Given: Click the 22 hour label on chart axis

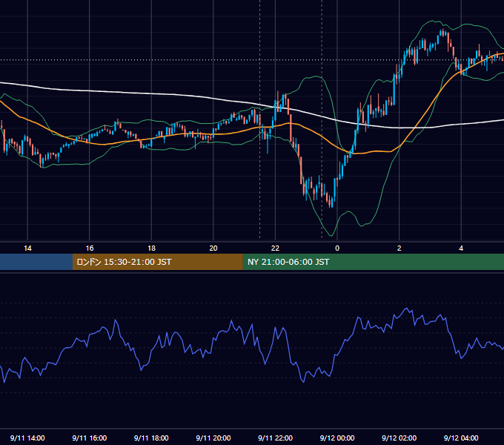Looking at the screenshot, I should (x=275, y=248).
